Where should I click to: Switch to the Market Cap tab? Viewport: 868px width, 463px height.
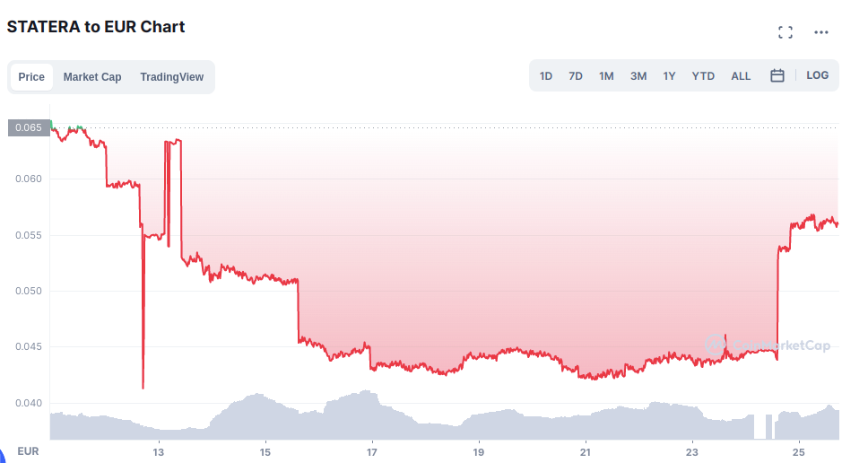coord(91,77)
